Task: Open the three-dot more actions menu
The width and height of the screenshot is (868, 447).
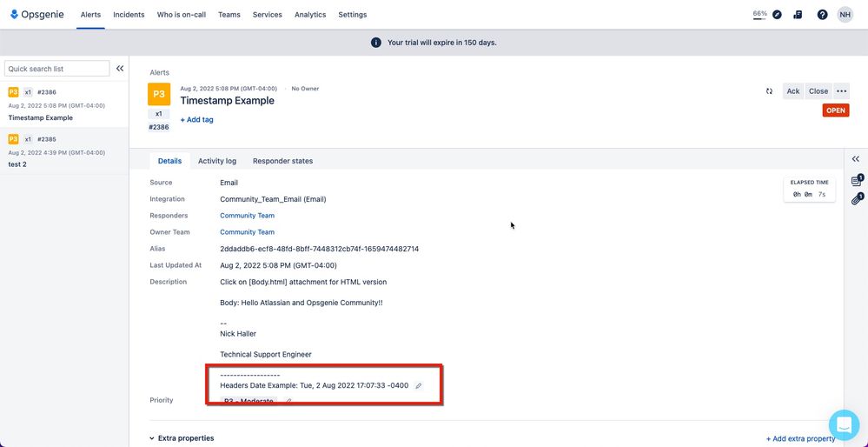Action: tap(841, 91)
